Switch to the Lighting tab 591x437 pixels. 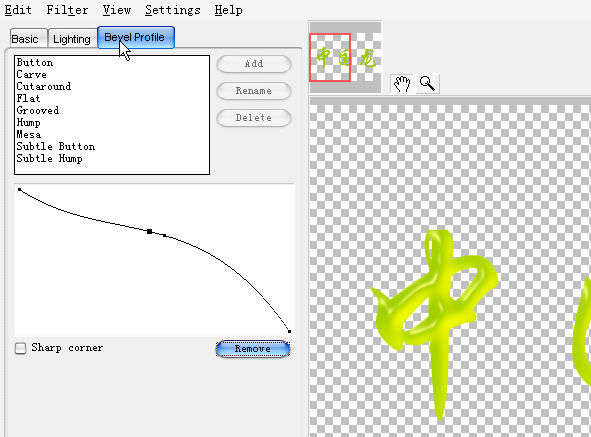pyautogui.click(x=72, y=38)
